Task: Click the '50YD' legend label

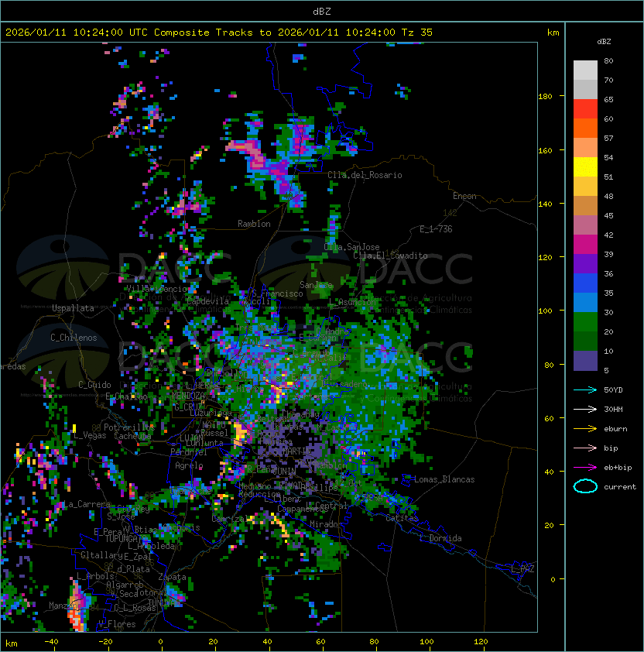Action: coord(613,389)
